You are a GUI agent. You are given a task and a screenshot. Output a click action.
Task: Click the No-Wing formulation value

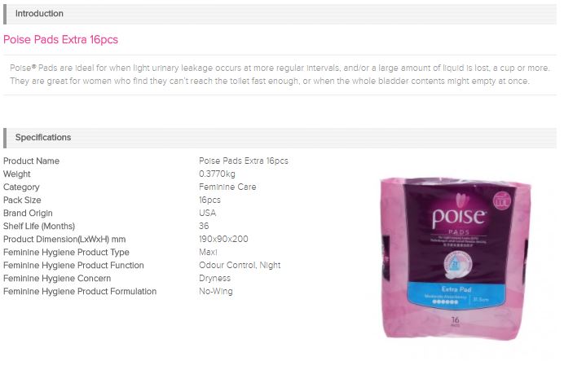[x=216, y=292]
